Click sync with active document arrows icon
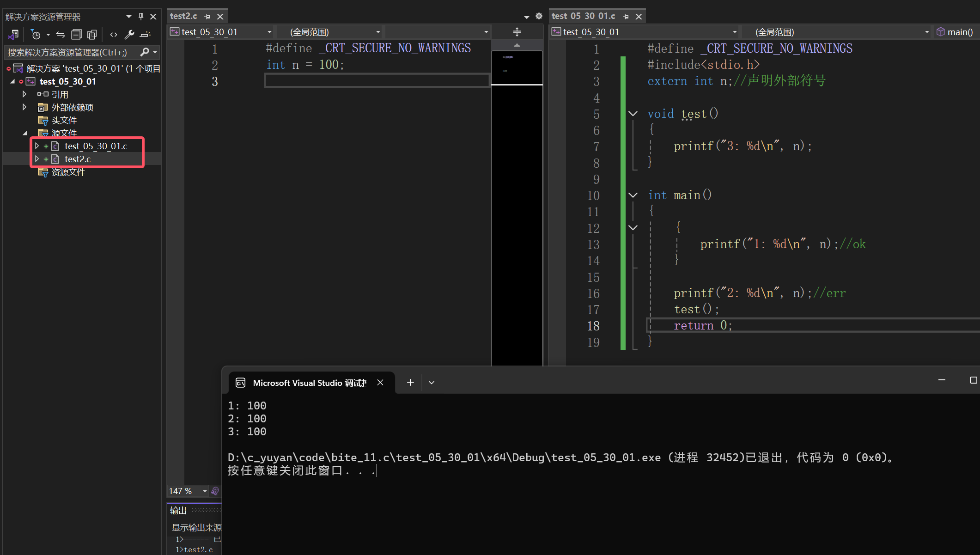This screenshot has width=980, height=555. [61, 35]
